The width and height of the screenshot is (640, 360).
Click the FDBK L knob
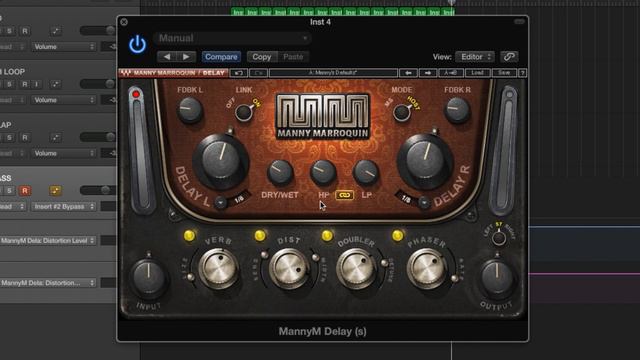tap(190, 110)
